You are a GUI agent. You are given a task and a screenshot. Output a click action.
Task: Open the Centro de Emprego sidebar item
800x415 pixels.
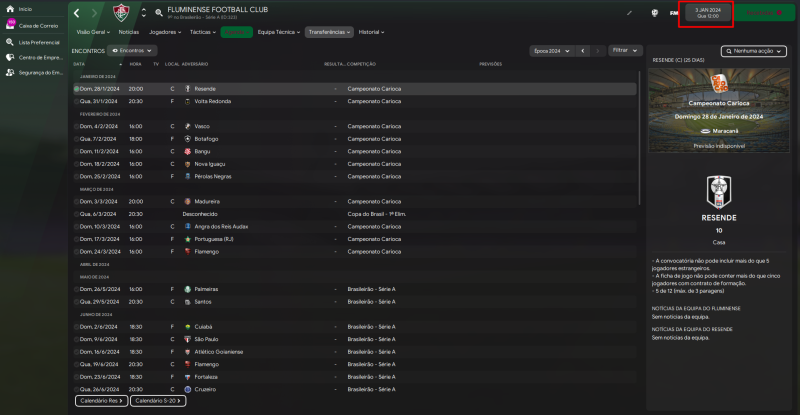10,57
